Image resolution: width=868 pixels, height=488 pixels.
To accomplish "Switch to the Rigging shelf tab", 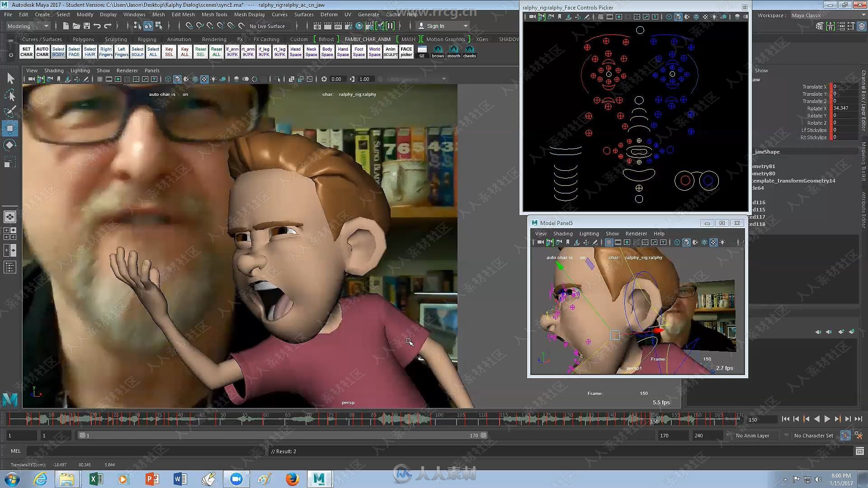I will coord(147,39).
